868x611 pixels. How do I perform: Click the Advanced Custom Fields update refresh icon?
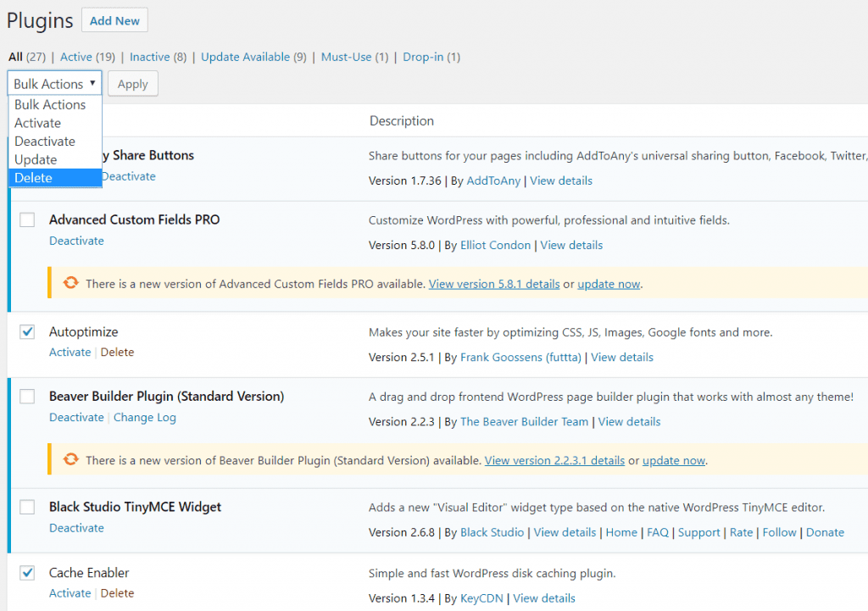click(70, 283)
